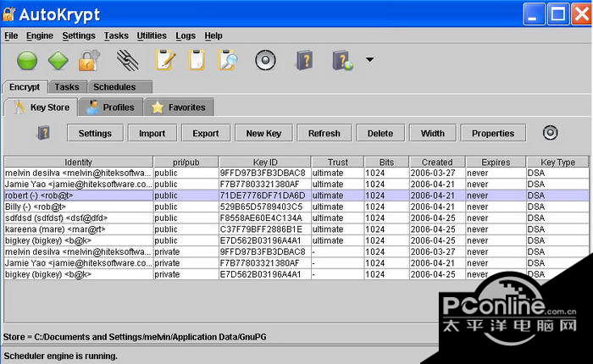
Task: Sort by the Key ID column header
Action: click(x=265, y=163)
